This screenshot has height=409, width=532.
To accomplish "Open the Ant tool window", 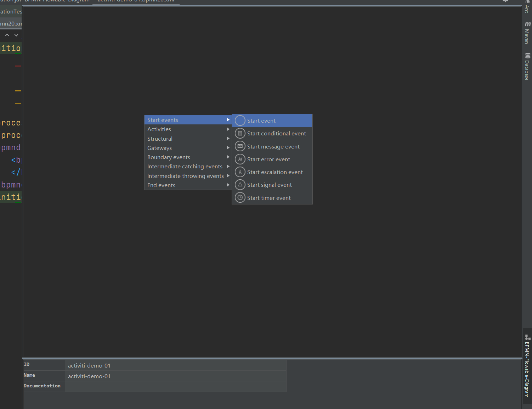I will 527,6.
